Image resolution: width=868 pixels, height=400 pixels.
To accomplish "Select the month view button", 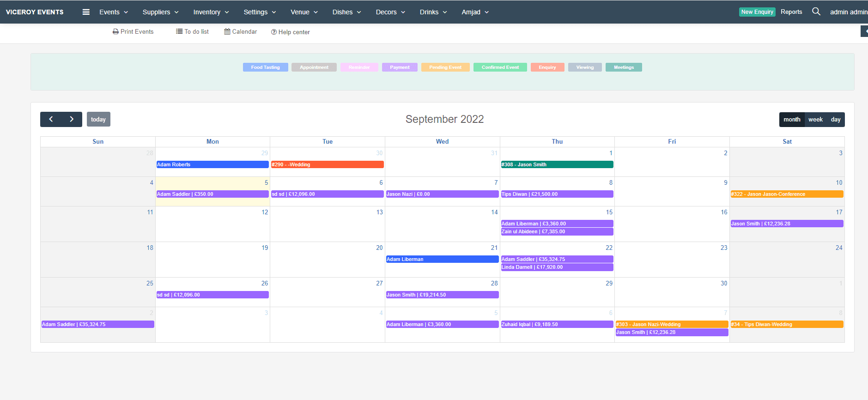I will click(x=792, y=119).
